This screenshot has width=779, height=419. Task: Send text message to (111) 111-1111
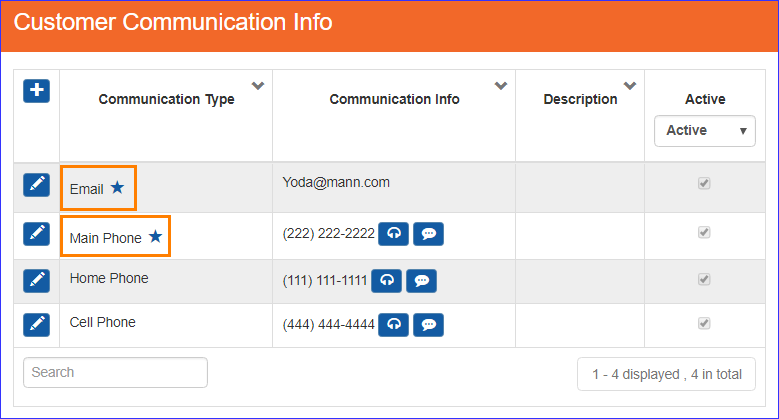pyautogui.click(x=421, y=281)
